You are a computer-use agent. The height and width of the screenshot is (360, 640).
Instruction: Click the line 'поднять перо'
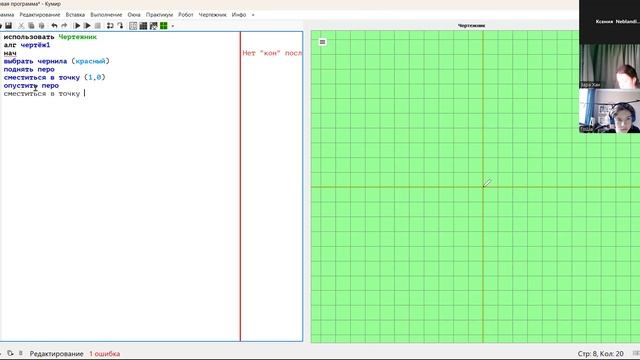pyautogui.click(x=29, y=69)
